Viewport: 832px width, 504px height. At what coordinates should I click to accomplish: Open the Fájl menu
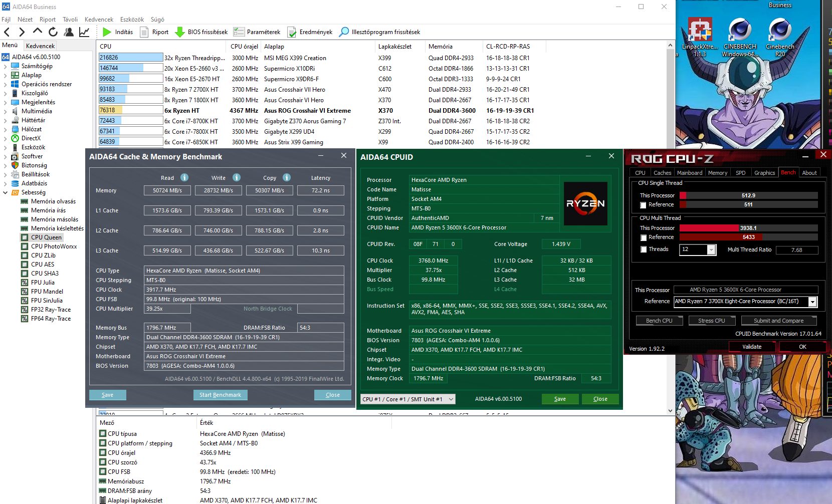(x=6, y=20)
